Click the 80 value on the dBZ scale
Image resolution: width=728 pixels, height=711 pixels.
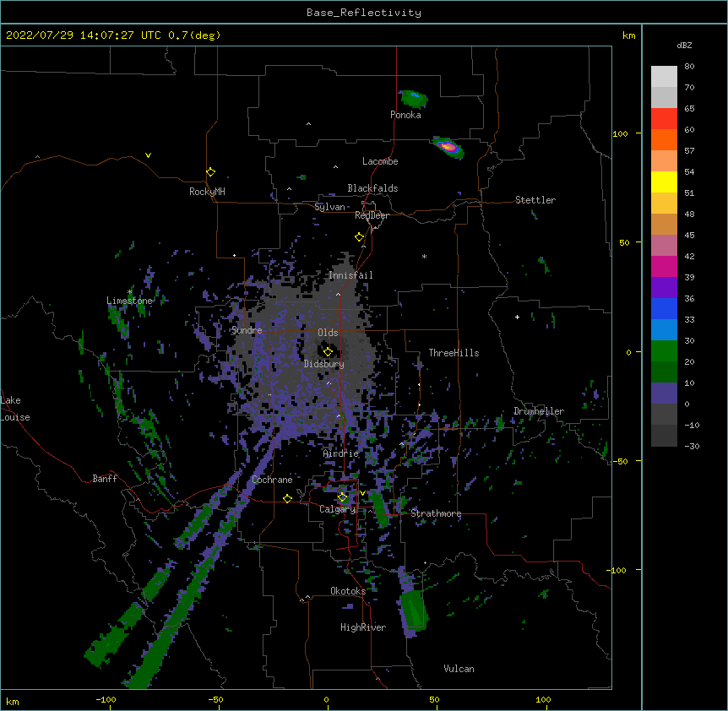pyautogui.click(x=689, y=67)
